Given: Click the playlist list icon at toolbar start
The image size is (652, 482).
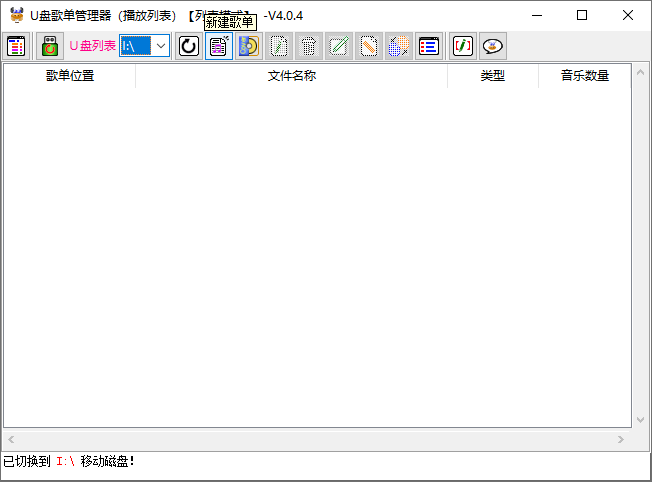Looking at the screenshot, I should pyautogui.click(x=16, y=46).
